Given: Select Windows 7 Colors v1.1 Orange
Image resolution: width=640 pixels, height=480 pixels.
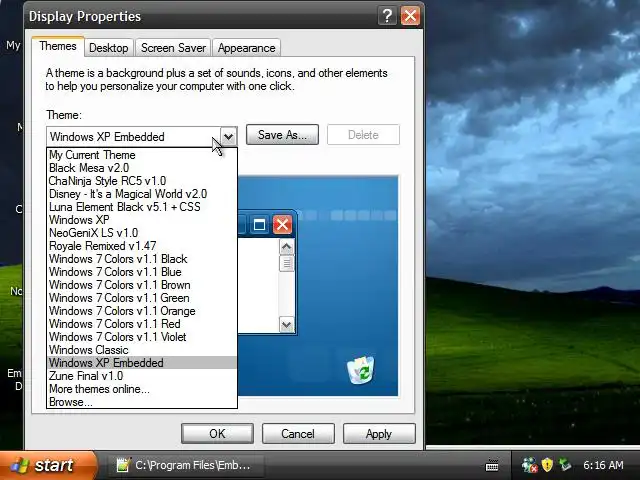Looking at the screenshot, I should pyautogui.click(x=142, y=311).
